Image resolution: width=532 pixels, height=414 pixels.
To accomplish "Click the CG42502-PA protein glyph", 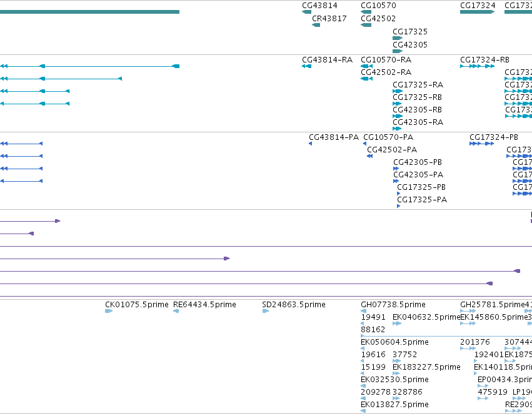I will [370, 156].
